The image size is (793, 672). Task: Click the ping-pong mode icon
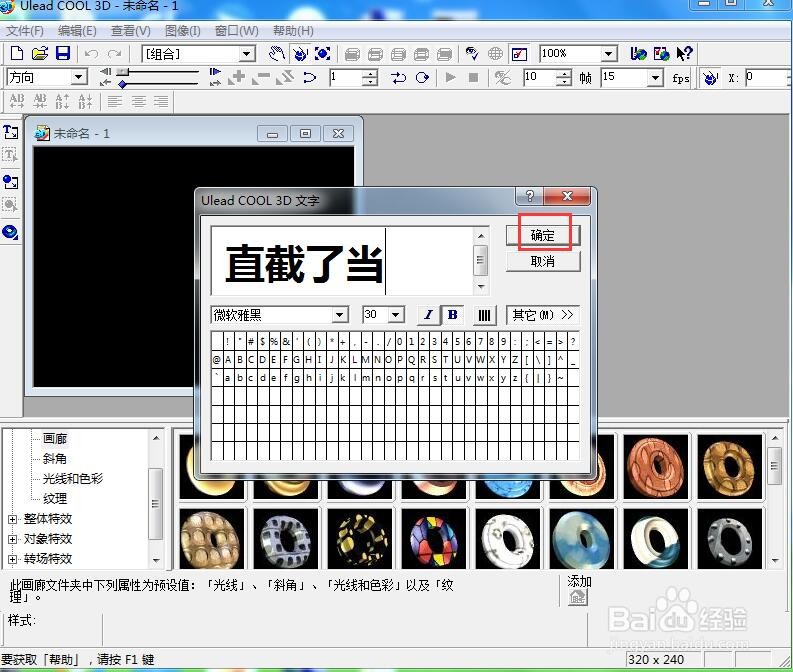(x=399, y=77)
